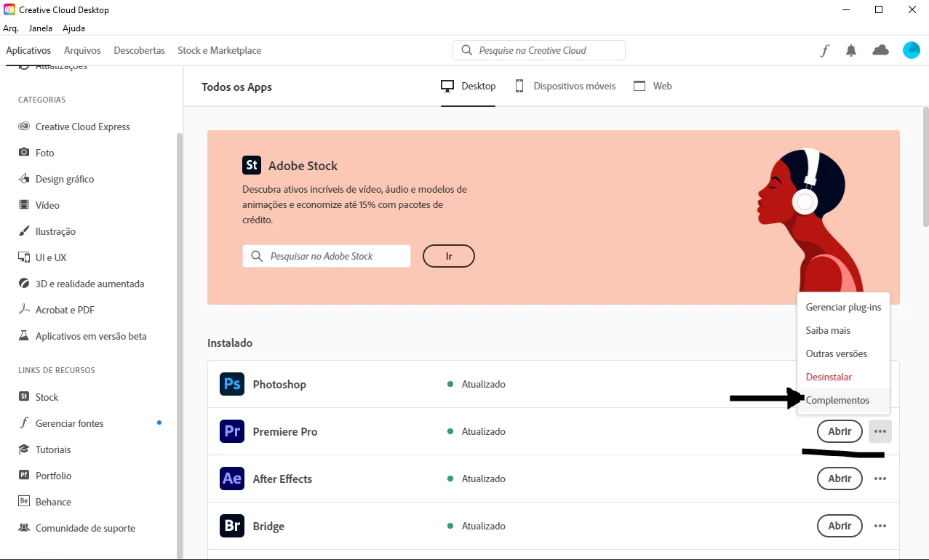
Task: Click the Adobe Stock logo in banner
Action: point(252,165)
